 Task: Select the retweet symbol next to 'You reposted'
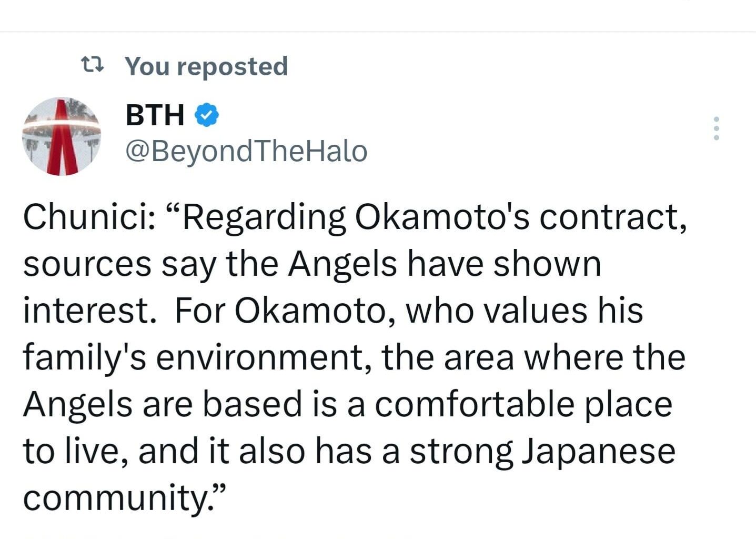[x=92, y=65]
